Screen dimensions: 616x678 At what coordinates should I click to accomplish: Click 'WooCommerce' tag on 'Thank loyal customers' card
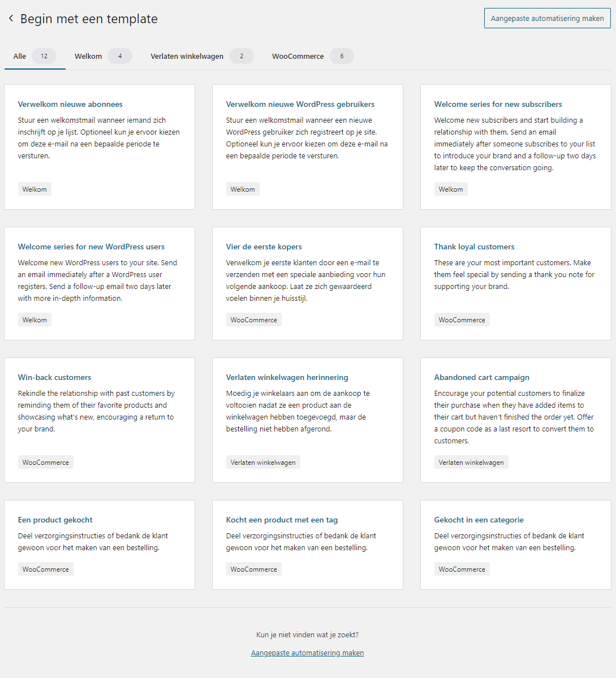(x=462, y=320)
